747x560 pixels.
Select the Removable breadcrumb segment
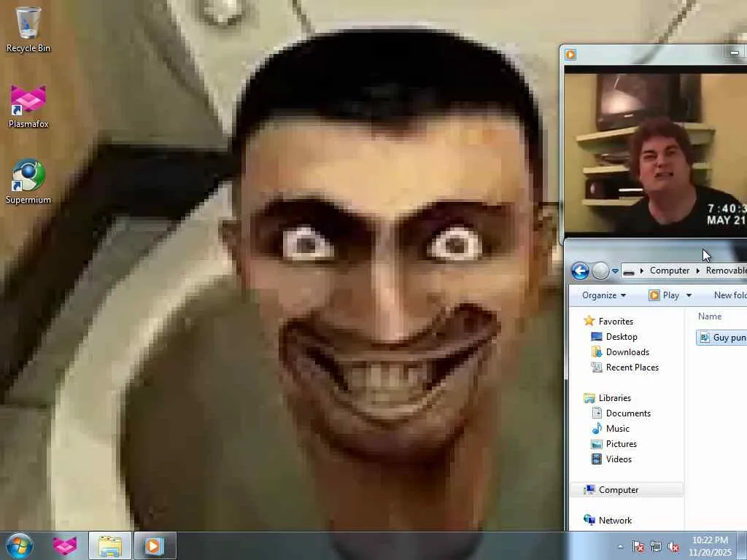726,271
